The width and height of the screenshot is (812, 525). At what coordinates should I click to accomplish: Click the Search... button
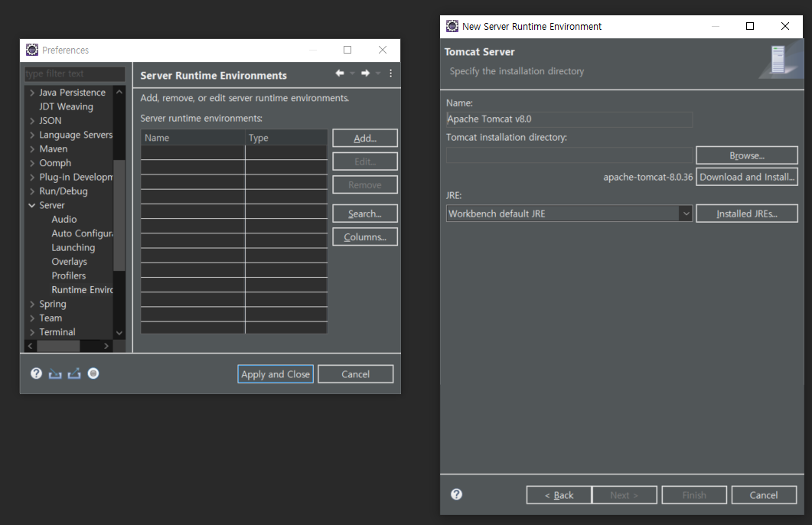coord(365,214)
